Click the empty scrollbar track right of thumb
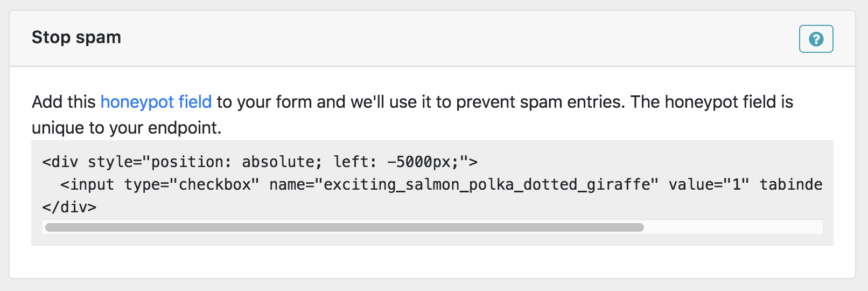Screen dimensions: 868x291 coord(732,227)
